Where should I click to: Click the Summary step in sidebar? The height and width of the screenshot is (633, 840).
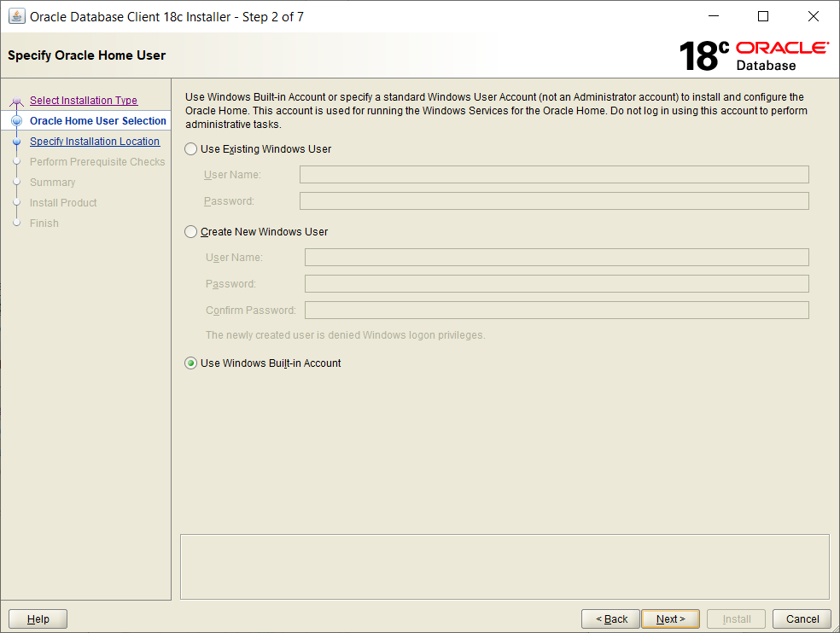[x=53, y=182]
